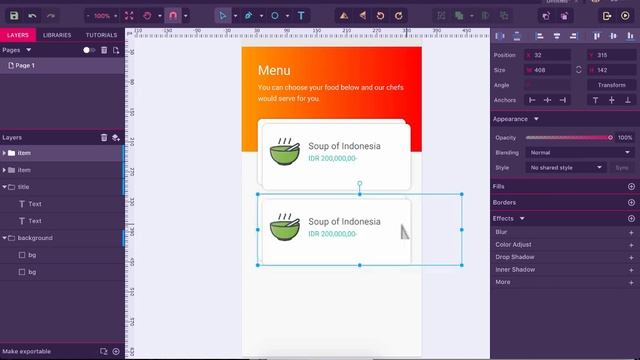640x360 pixels.
Task: Rotate selection counter-clockwise
Action: (x=380, y=16)
